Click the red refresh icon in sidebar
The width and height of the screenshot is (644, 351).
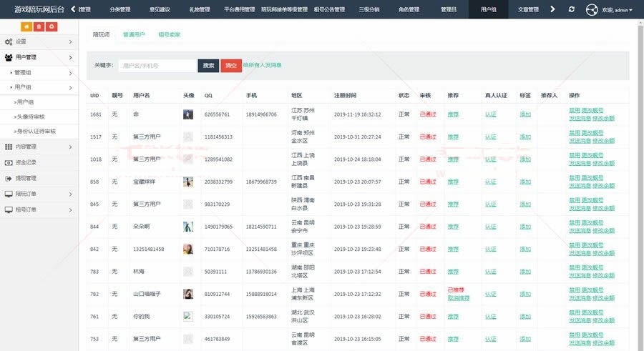coord(51,26)
